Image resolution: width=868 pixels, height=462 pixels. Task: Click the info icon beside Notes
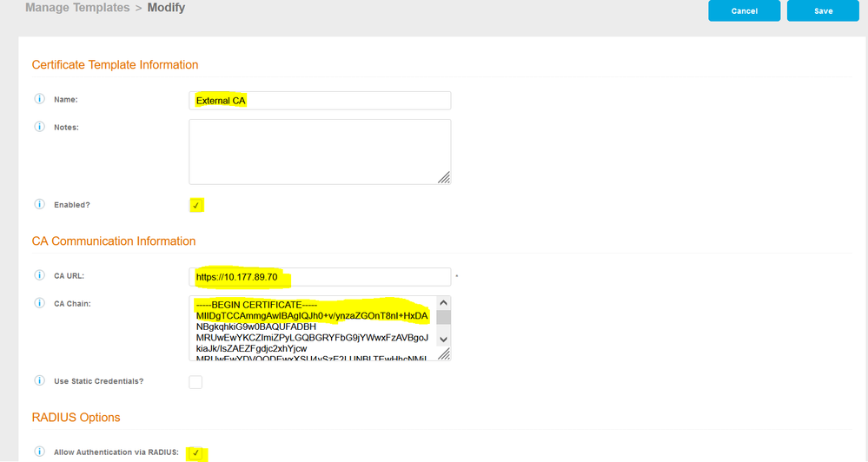(39, 127)
